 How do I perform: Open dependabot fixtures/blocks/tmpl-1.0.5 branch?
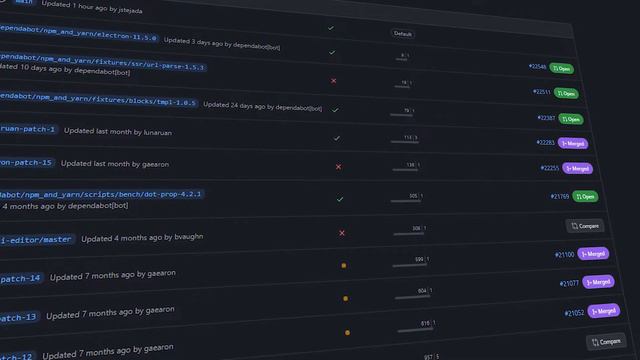(x=99, y=99)
